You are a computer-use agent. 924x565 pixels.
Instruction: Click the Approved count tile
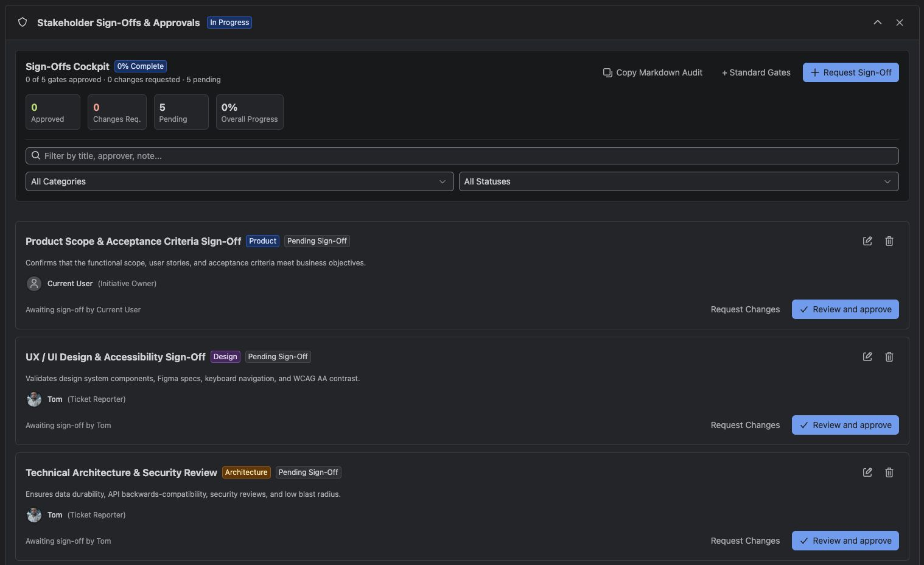tap(53, 112)
